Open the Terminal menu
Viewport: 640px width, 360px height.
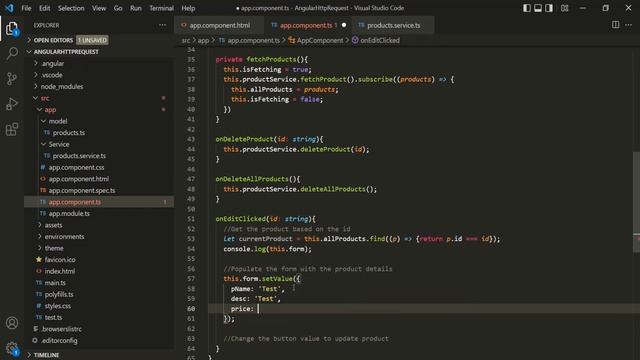(x=161, y=8)
